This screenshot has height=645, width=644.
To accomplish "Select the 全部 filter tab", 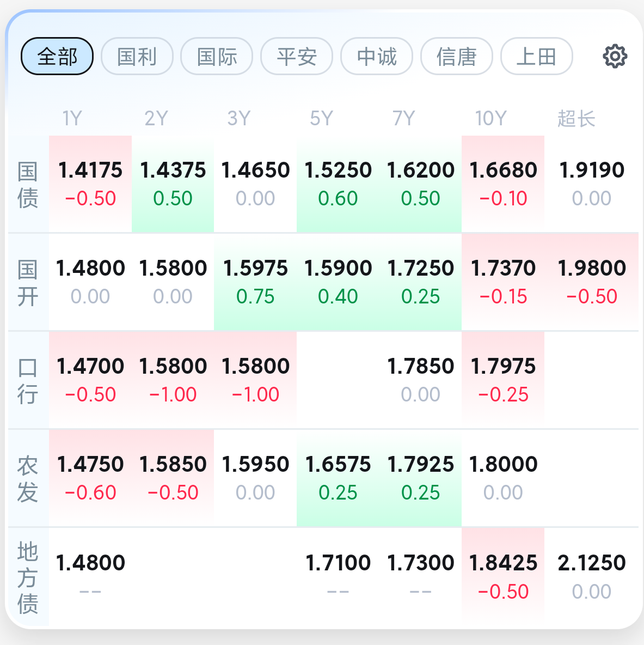I will tap(57, 56).
